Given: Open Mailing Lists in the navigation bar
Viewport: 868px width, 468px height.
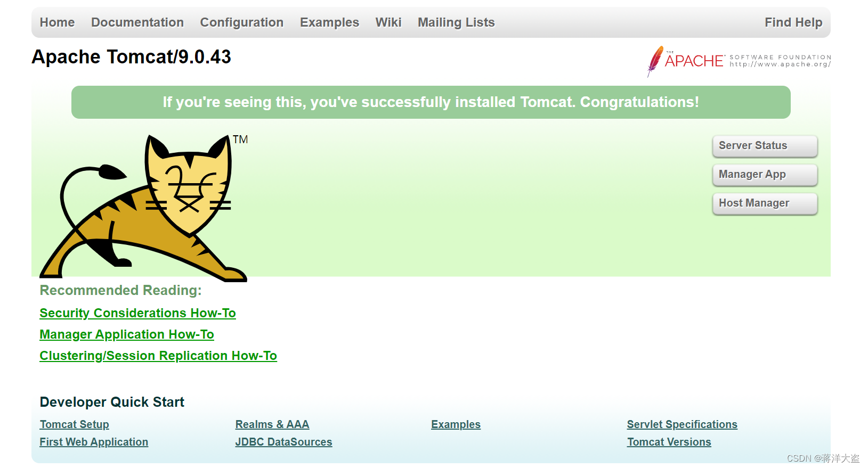Looking at the screenshot, I should (x=456, y=22).
